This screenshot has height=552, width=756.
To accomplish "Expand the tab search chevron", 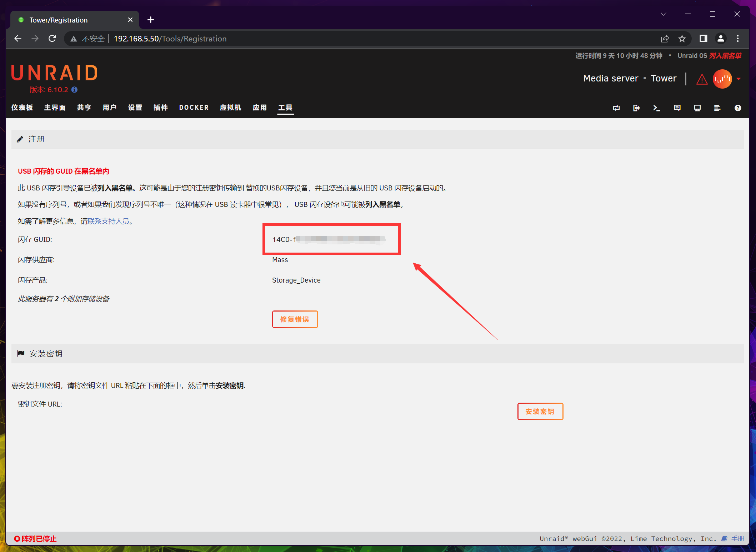I will coord(663,14).
